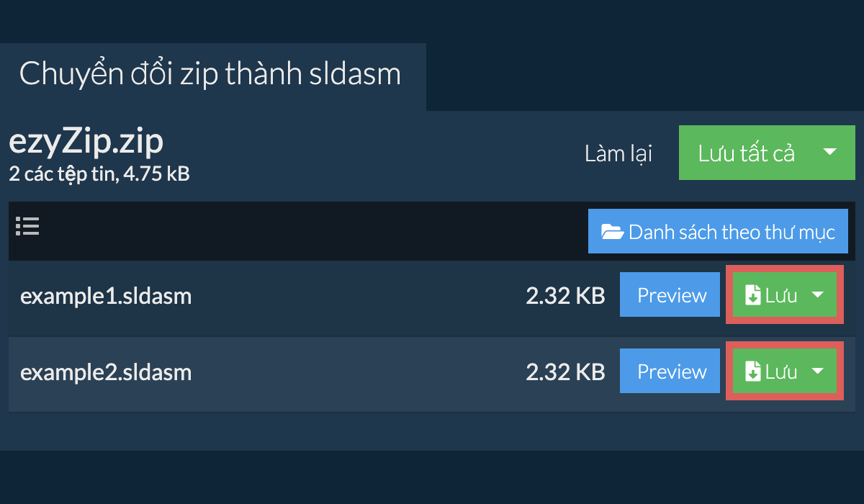Click the list view icon
Viewport: 864px width, 504px height.
(27, 227)
